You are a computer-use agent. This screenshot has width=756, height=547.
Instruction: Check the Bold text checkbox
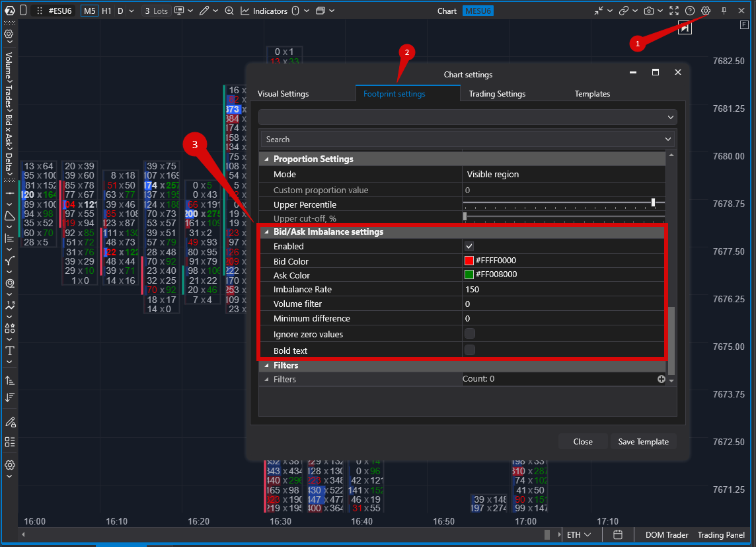470,350
